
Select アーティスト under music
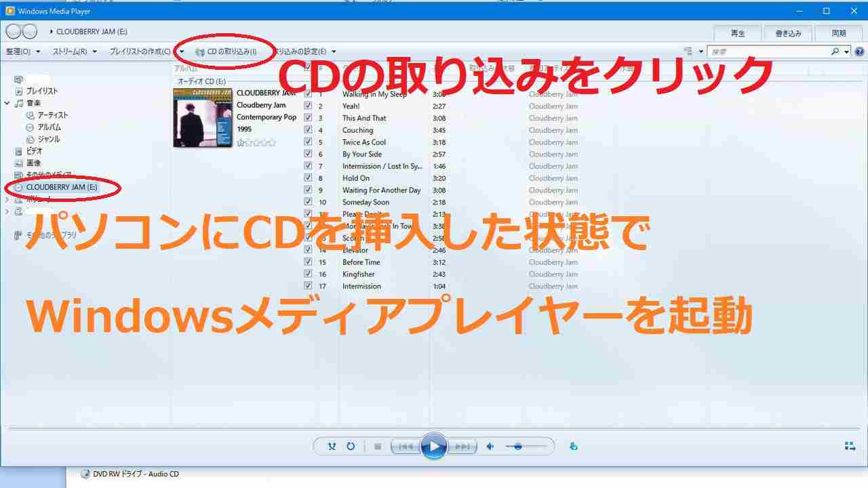point(53,115)
